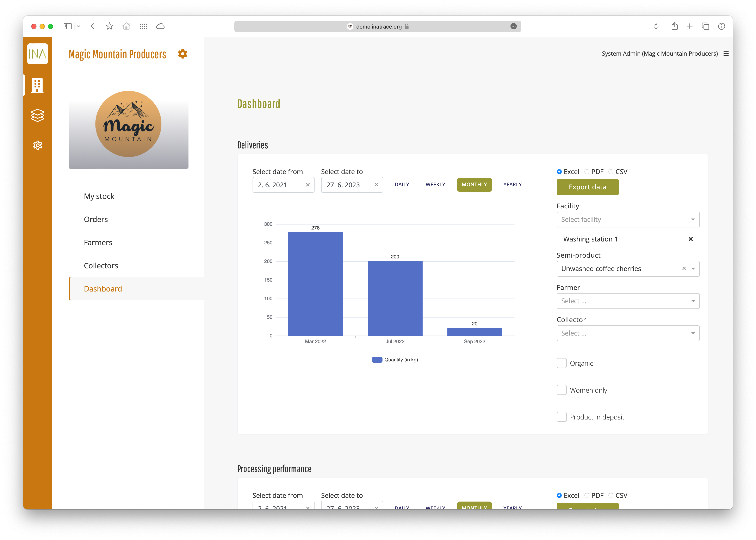Image resolution: width=756 pixels, height=540 pixels.
Task: Clear the Deliveries 'Select date to' value
Action: (x=376, y=185)
